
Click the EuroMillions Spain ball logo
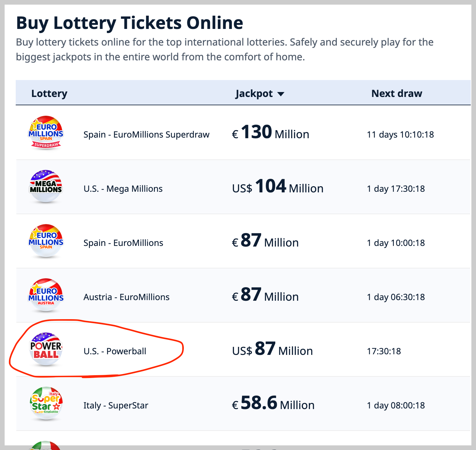(46, 241)
